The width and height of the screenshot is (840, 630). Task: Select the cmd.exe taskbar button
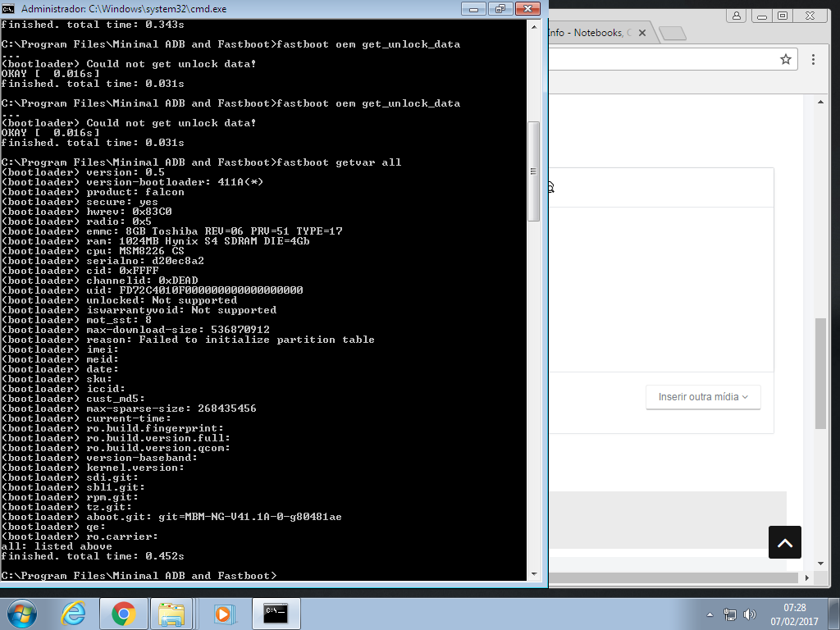(276, 614)
